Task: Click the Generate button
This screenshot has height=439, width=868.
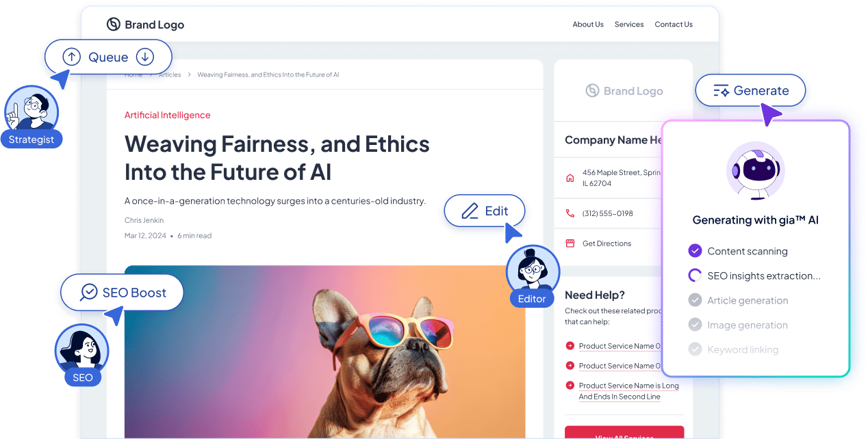Action: pyautogui.click(x=750, y=90)
